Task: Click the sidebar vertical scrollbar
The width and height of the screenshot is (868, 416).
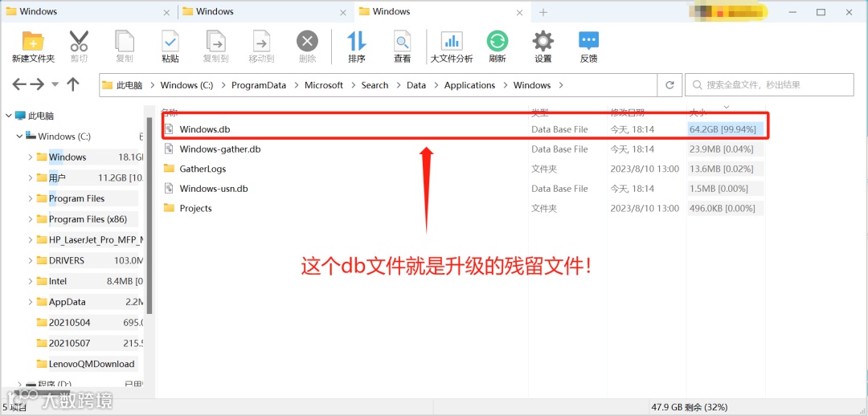Action: coord(149,216)
